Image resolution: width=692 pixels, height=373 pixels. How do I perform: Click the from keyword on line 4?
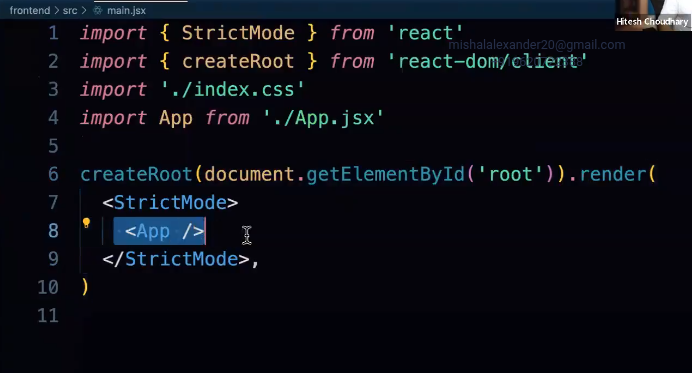[227, 118]
